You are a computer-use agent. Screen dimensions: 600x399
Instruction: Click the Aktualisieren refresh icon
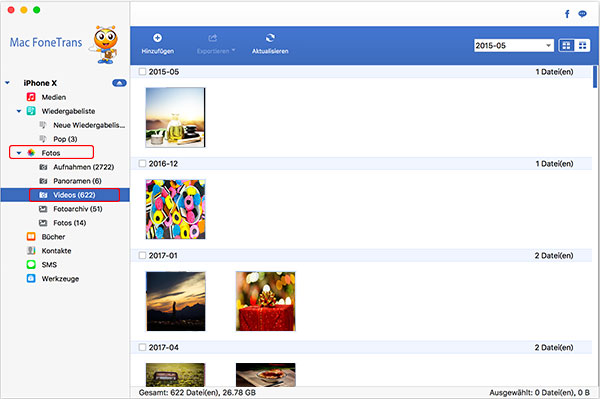click(270, 37)
